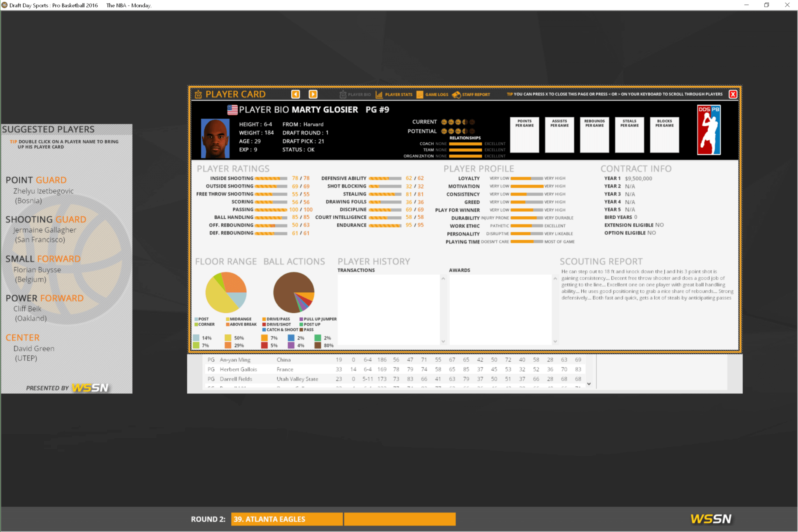
Task: Click the Inside Shooting rating bar
Action: [271, 179]
